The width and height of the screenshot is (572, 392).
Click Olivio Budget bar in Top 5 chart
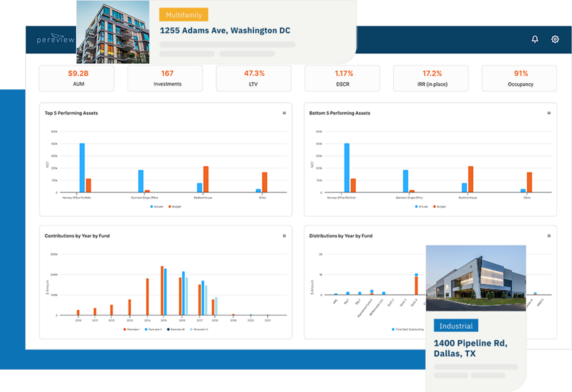tap(265, 182)
